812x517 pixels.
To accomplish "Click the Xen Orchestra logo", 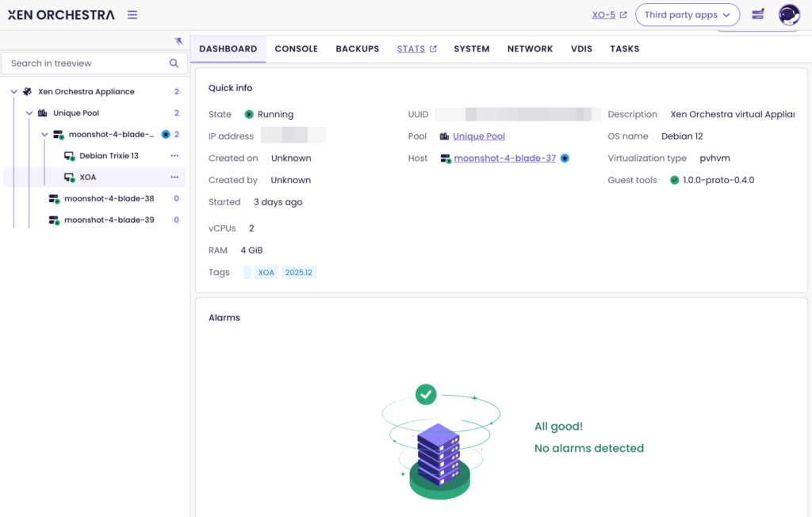I will 61,15.
